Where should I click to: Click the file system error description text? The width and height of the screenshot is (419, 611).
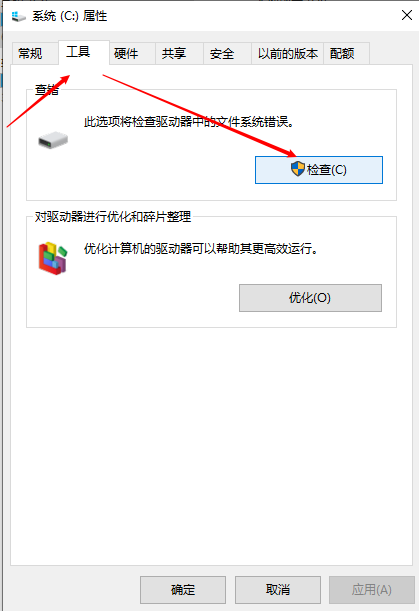[x=189, y=122]
